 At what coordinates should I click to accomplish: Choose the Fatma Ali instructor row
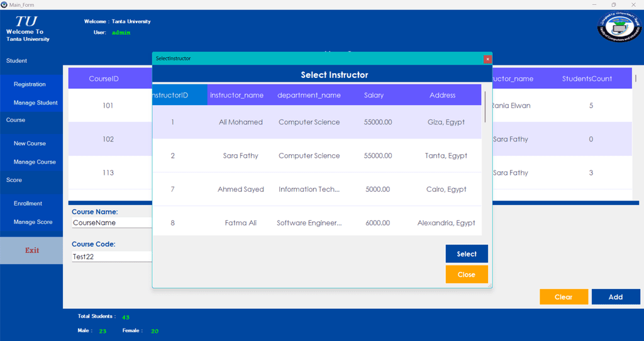tap(240, 223)
